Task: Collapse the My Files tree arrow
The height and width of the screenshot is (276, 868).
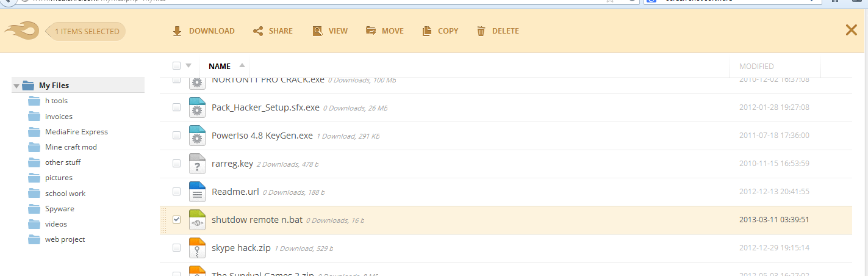Action: (x=16, y=86)
